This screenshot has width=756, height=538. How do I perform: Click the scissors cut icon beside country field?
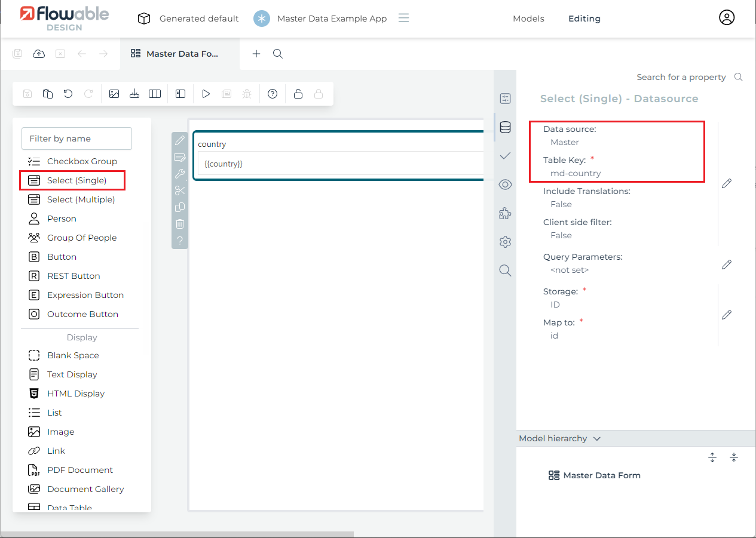180,191
